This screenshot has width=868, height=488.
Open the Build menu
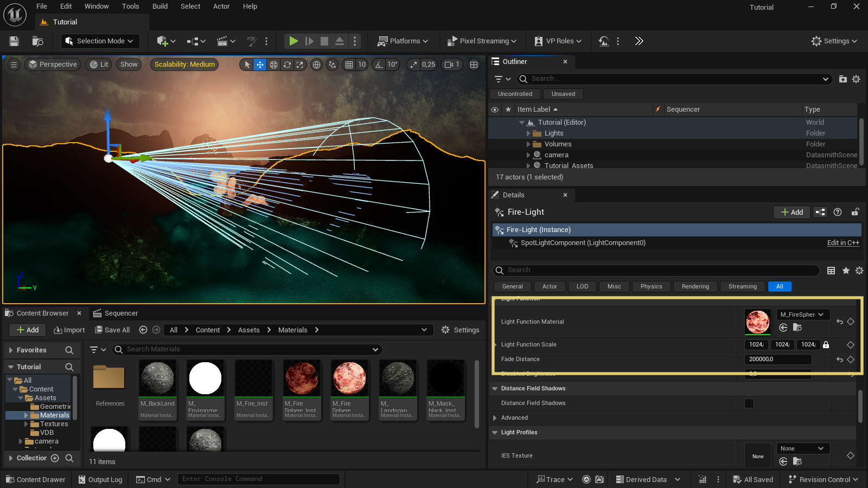159,7
